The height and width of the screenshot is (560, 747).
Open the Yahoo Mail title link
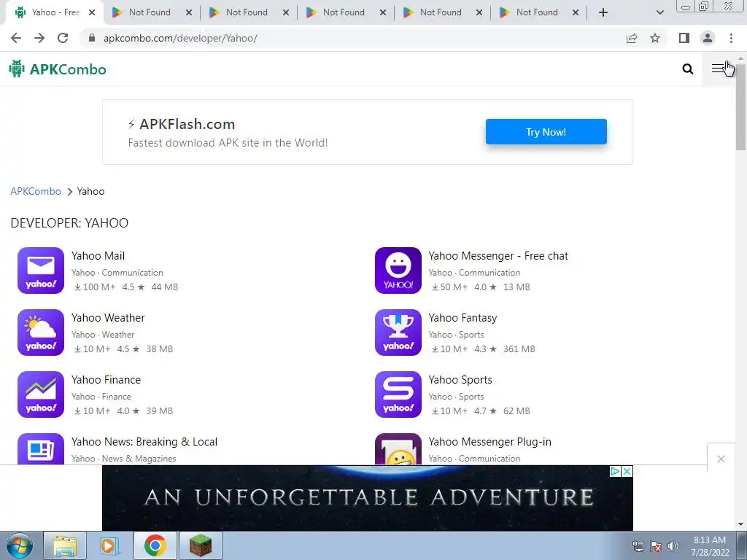point(98,256)
